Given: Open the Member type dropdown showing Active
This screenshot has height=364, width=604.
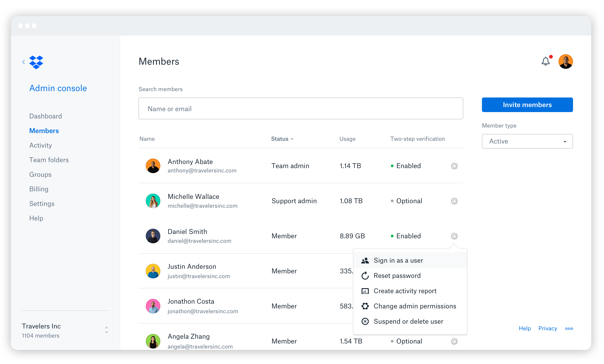Looking at the screenshot, I should (x=527, y=141).
